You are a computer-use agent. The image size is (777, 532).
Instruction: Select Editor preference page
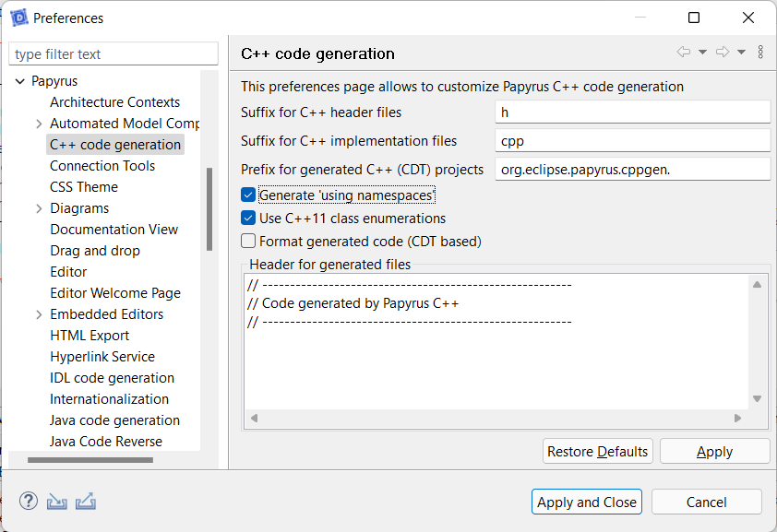68,272
